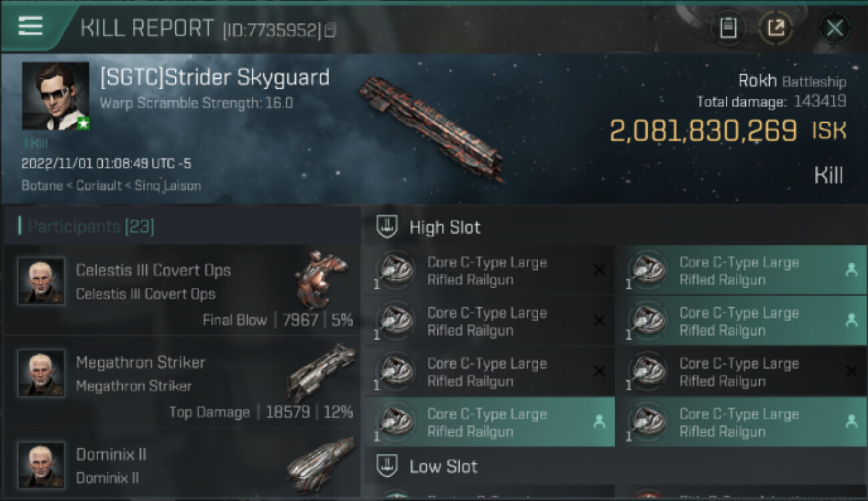Copy kill report ID with the copy icon

(x=331, y=30)
